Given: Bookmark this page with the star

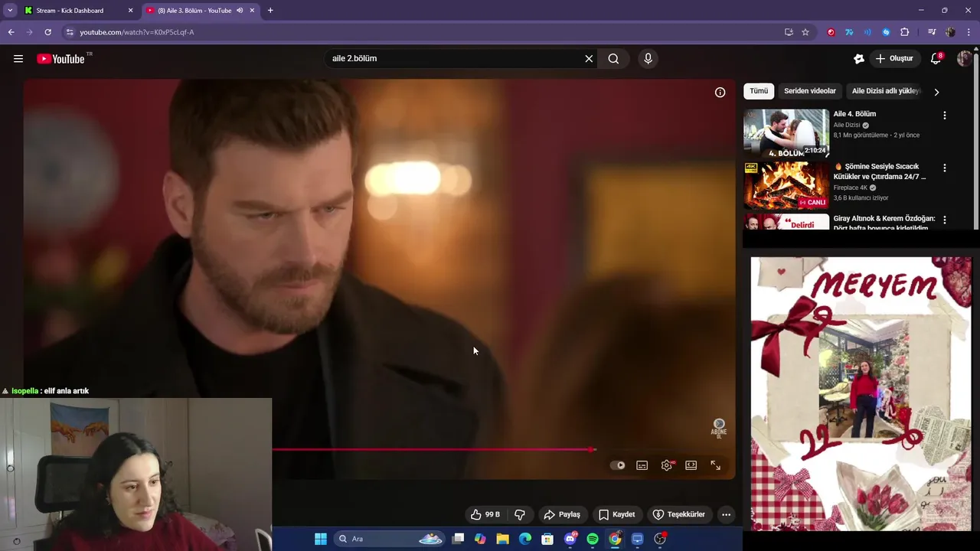Looking at the screenshot, I should [805, 32].
